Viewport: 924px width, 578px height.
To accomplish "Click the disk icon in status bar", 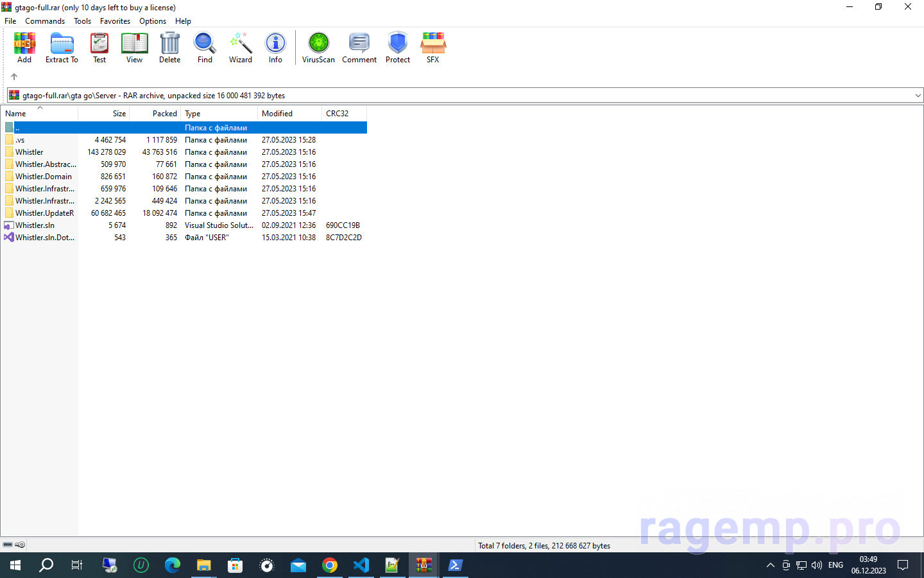I will (x=8, y=545).
